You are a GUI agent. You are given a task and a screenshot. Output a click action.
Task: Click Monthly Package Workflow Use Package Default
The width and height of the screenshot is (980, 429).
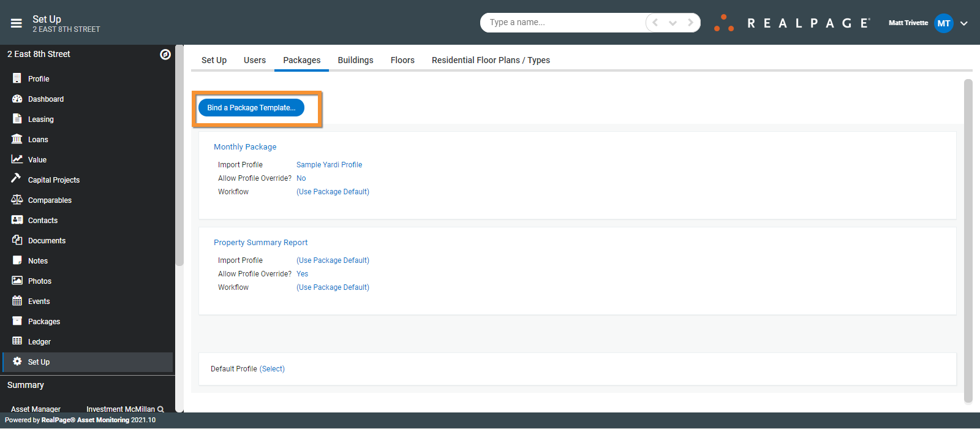click(x=333, y=191)
